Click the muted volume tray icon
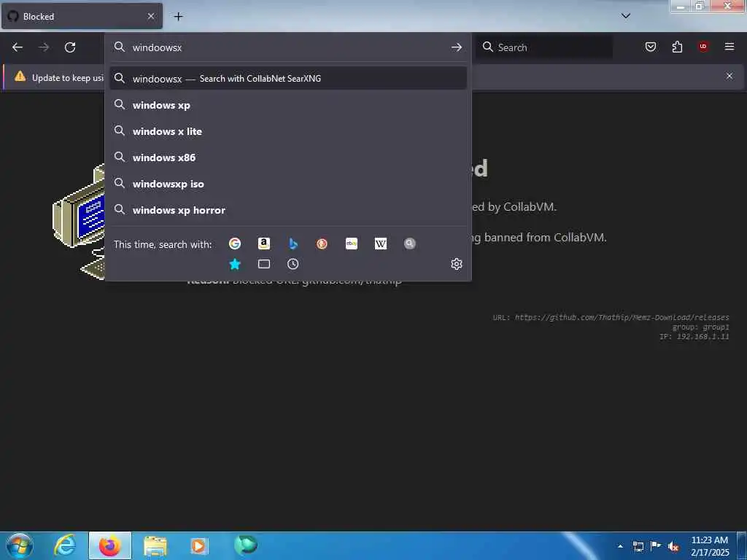747x560 pixels. [x=673, y=547]
